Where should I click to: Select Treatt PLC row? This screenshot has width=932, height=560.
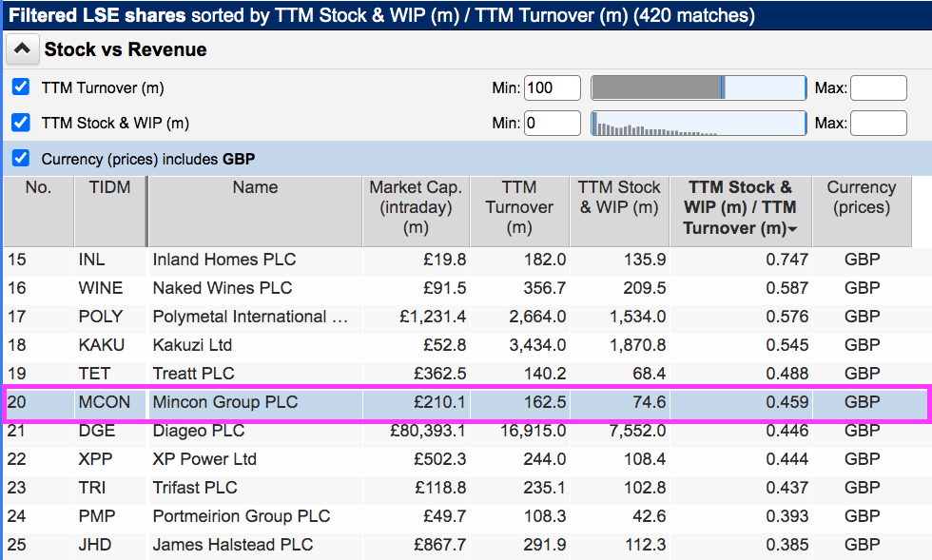tap(466, 374)
